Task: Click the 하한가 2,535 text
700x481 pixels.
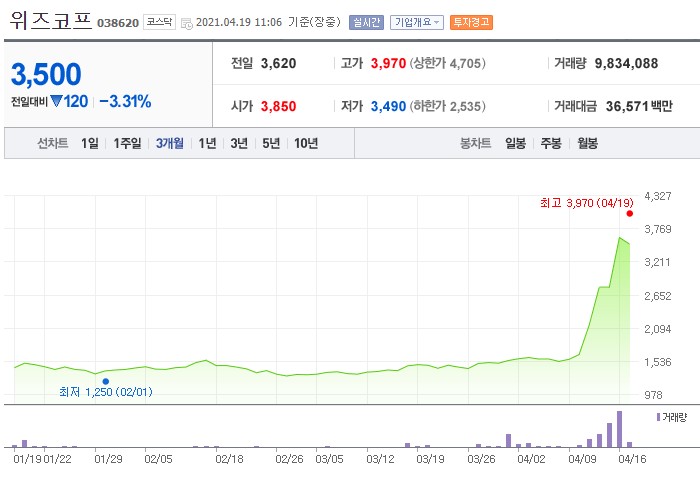Action: (447, 106)
